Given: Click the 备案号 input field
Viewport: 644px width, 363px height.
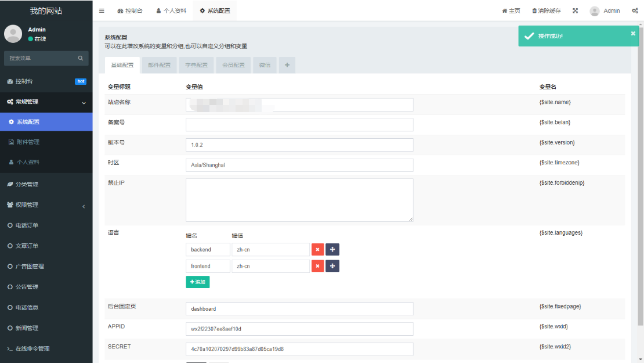Looking at the screenshot, I should coord(299,125).
